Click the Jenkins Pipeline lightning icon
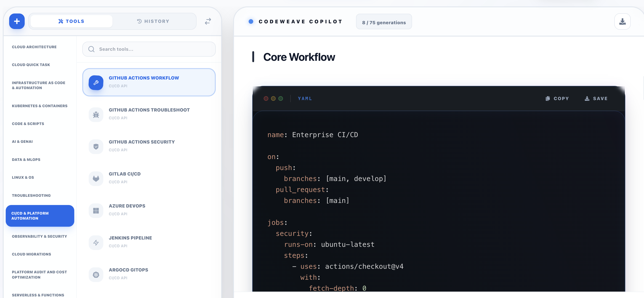This screenshot has height=298, width=644. click(x=96, y=242)
